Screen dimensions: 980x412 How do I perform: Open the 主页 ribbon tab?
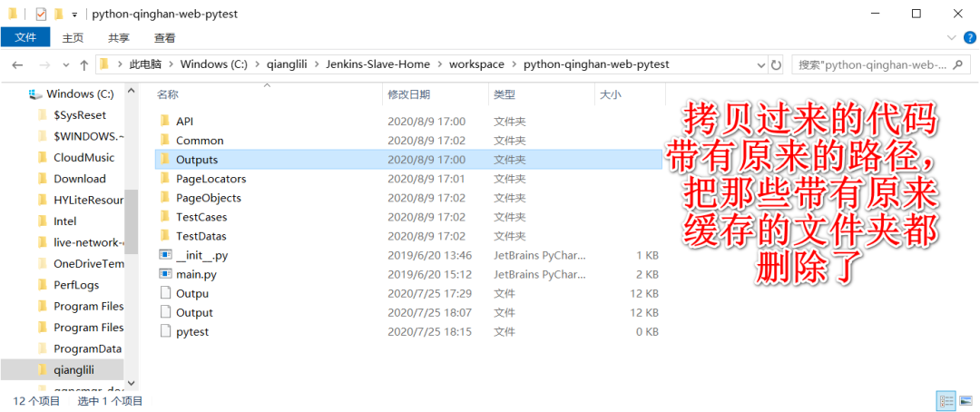(73, 37)
